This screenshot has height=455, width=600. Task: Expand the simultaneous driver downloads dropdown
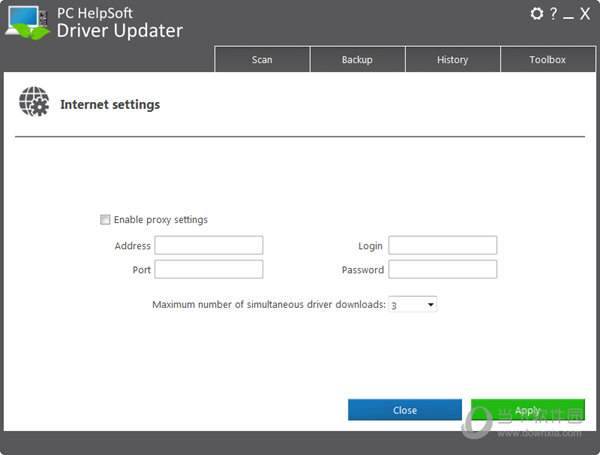click(x=412, y=305)
